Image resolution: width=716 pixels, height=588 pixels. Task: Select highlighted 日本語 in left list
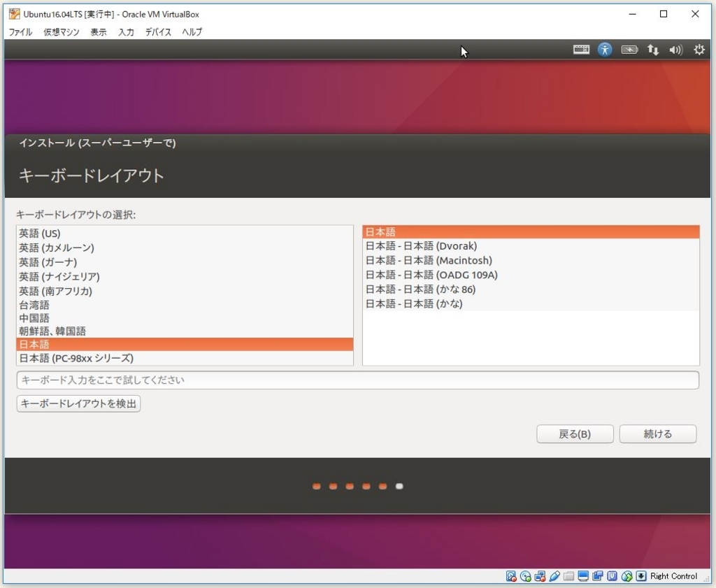click(x=185, y=344)
